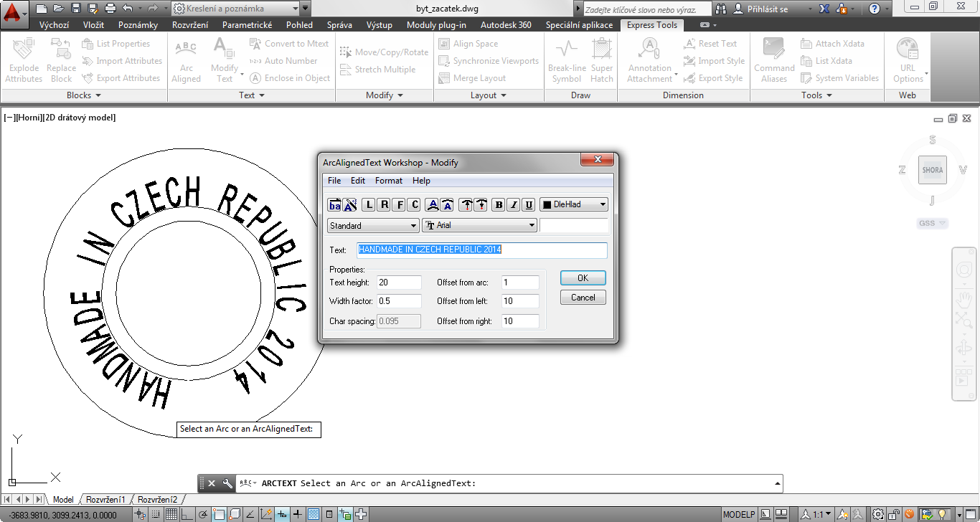Open the dialog's Help menu
This screenshot has height=522, width=980.
[421, 181]
